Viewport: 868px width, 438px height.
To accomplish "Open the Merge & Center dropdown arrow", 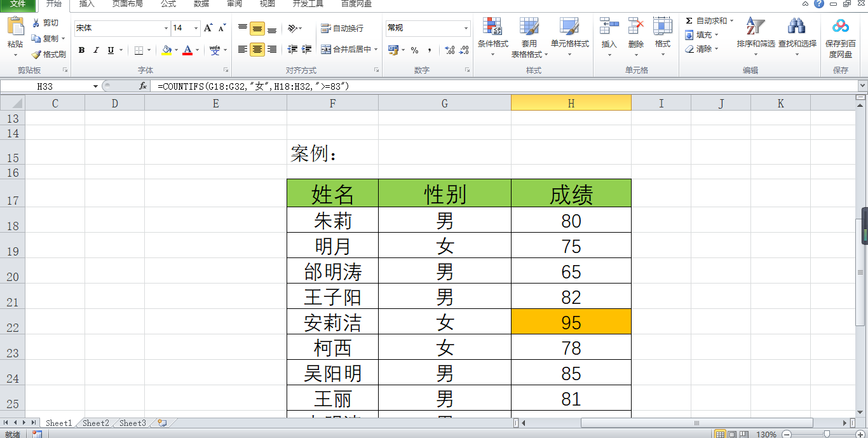I will click(x=376, y=50).
